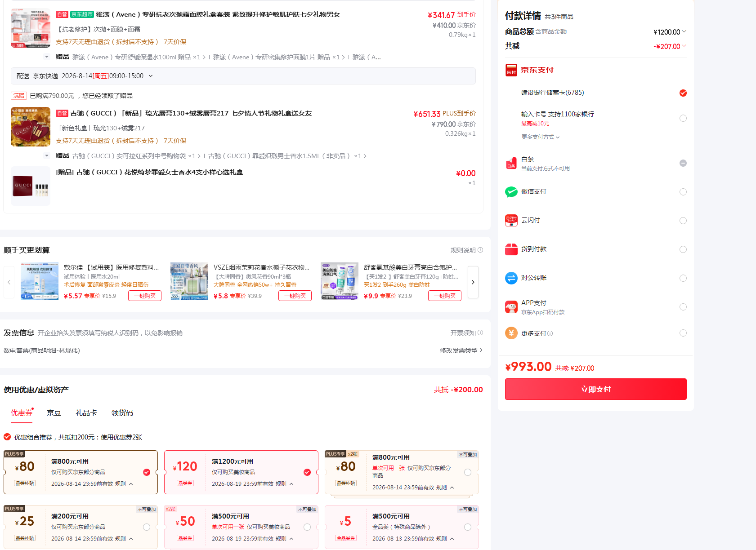Open the 开票须知 info icon

[x=480, y=333]
